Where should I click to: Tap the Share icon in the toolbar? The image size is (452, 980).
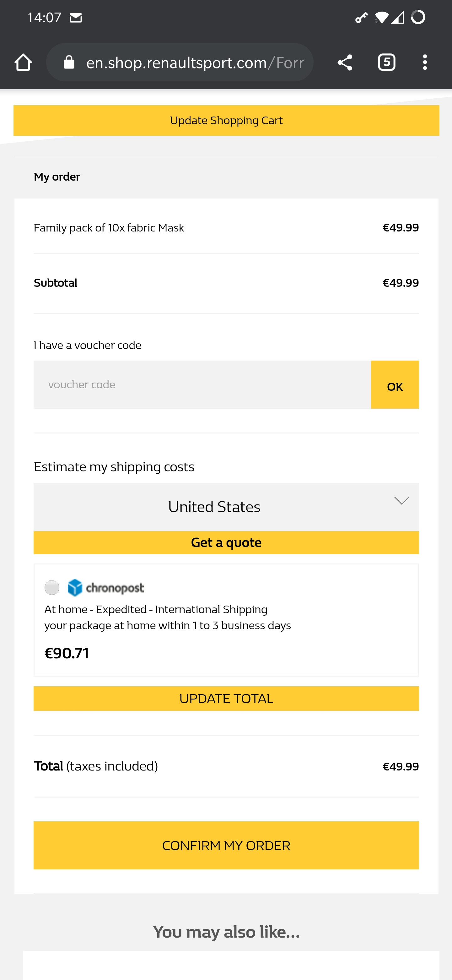pos(344,63)
